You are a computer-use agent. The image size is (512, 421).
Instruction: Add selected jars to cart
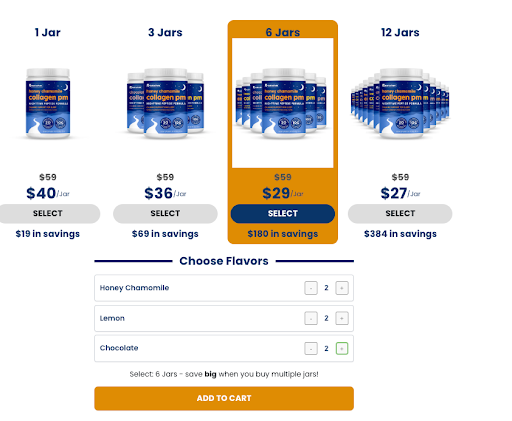click(224, 398)
